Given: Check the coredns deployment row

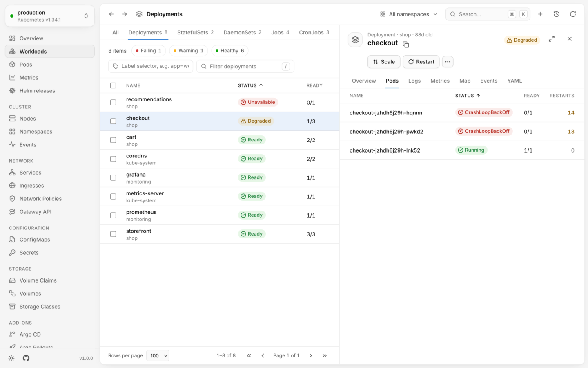Looking at the screenshot, I should pyautogui.click(x=113, y=159).
